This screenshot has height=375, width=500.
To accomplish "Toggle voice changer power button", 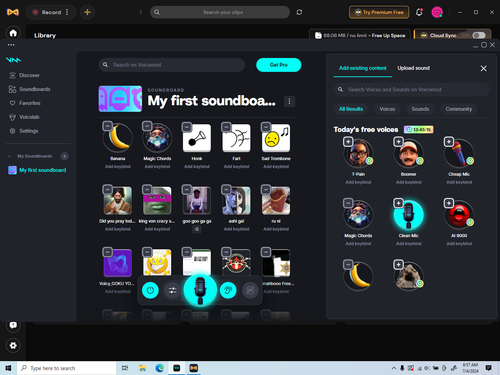I will (x=150, y=290).
